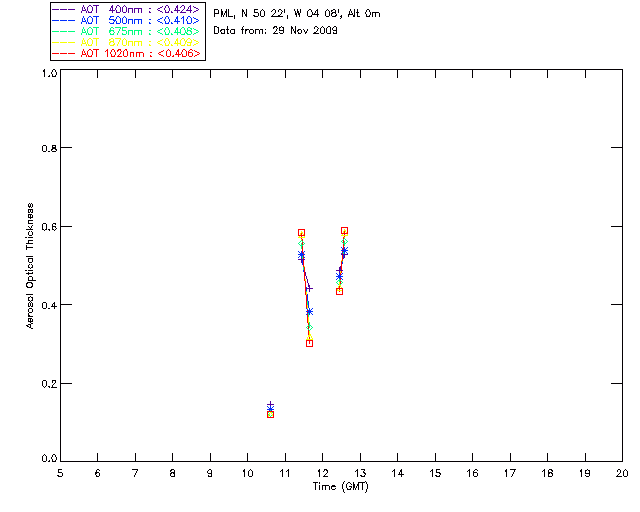Click the x-axis tick label 18
The height and width of the screenshot is (512, 640).
[548, 473]
